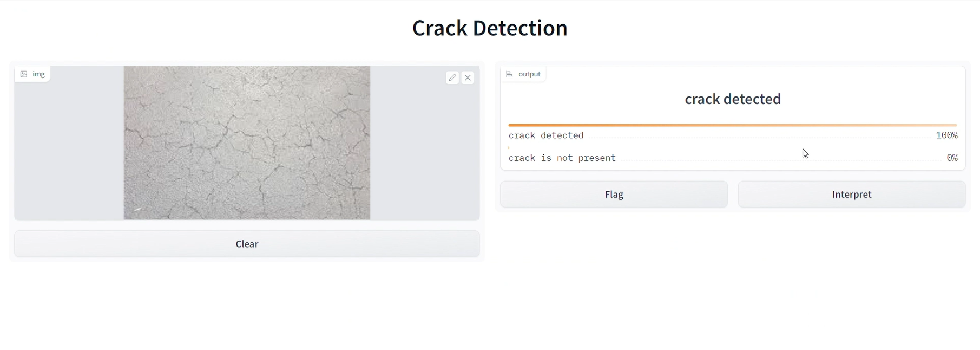Remove the uploaded image using the X icon
Screen dimensions: 980x350
tap(468, 77)
